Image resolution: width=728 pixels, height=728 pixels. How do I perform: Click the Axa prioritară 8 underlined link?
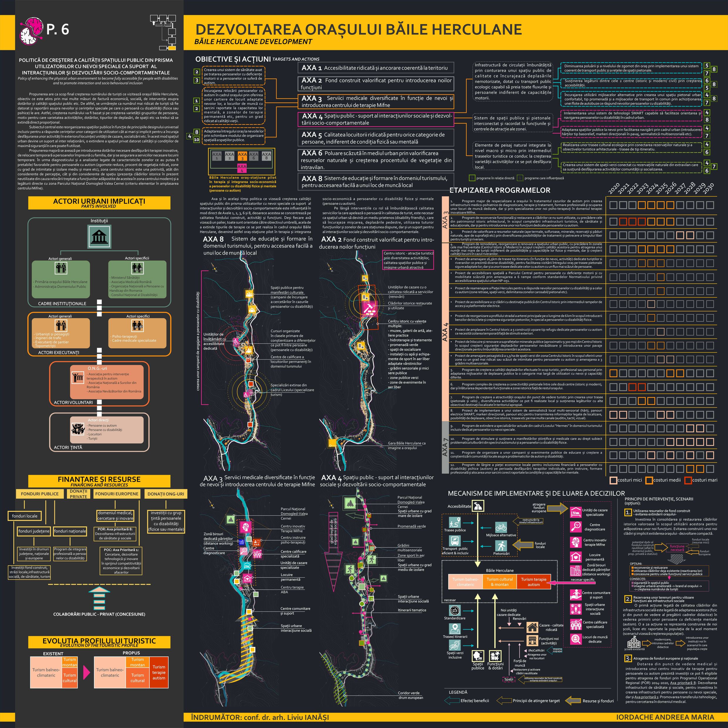683,683
